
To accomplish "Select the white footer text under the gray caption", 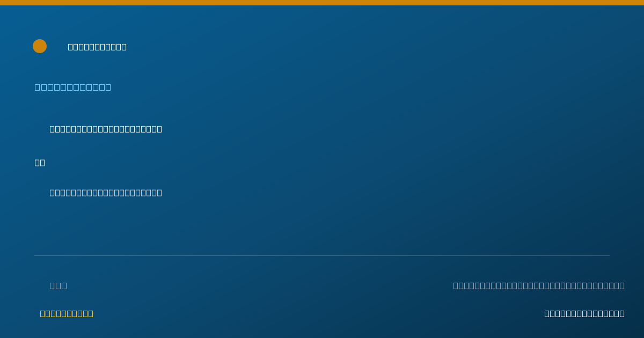I will click(x=584, y=313).
